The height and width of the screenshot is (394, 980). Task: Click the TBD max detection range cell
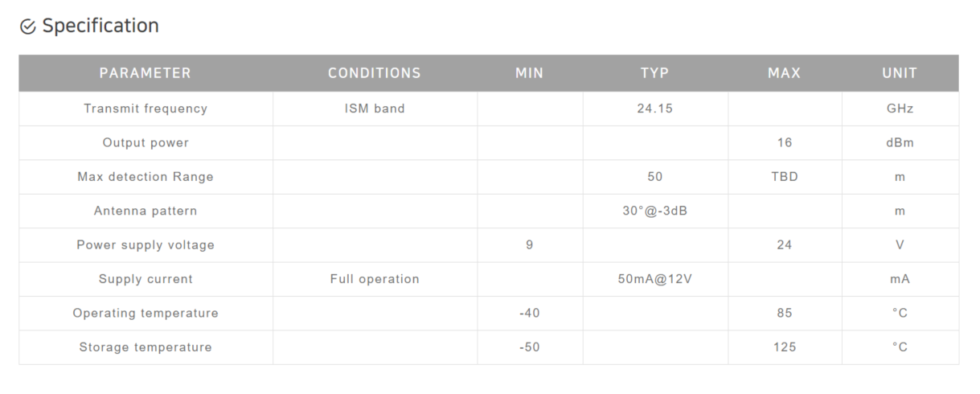point(785,177)
